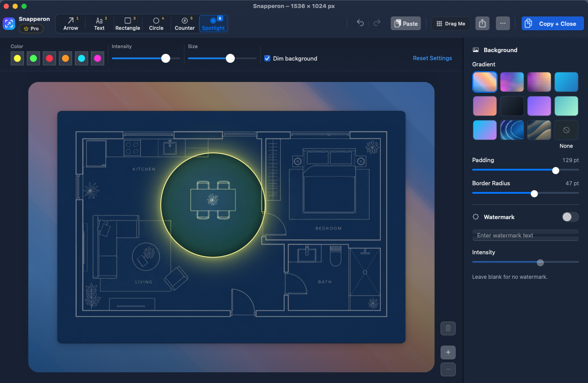
Task: Delete selection with trash icon
Action: 448,329
